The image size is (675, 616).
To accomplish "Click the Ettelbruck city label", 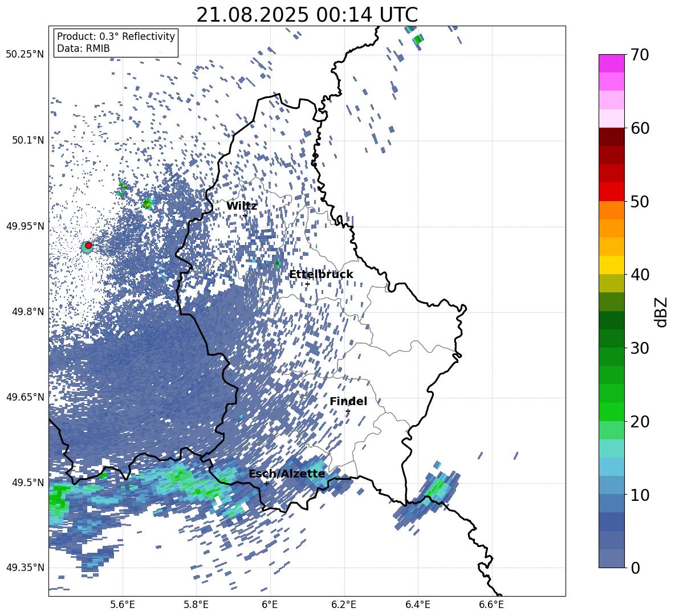I will [x=321, y=275].
